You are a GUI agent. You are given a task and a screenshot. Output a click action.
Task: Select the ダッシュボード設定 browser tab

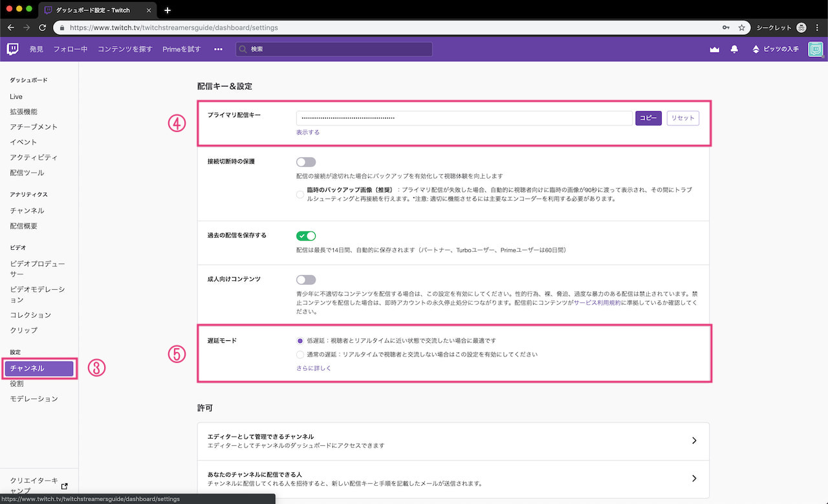[97, 10]
